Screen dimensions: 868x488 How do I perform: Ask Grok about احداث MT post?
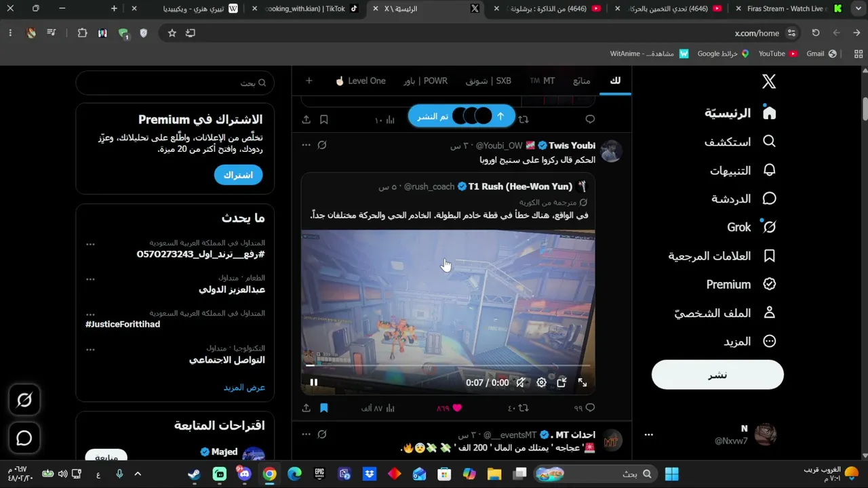point(322,434)
